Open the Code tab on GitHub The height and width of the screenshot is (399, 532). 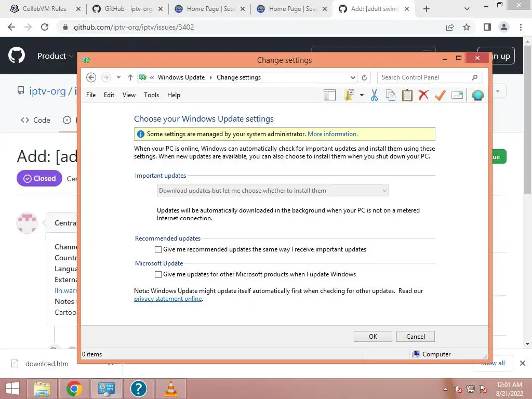pyautogui.click(x=36, y=120)
